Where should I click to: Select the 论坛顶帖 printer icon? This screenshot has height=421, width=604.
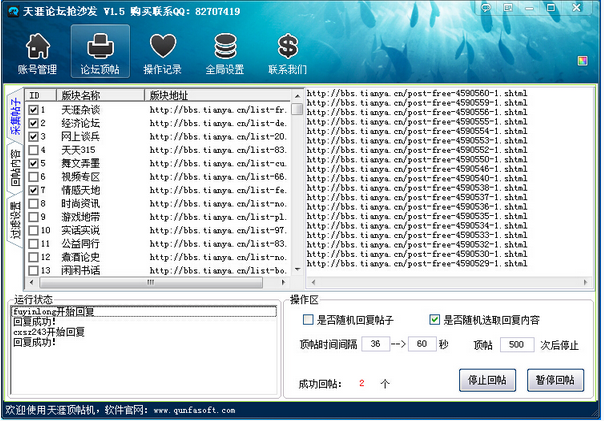(100, 52)
